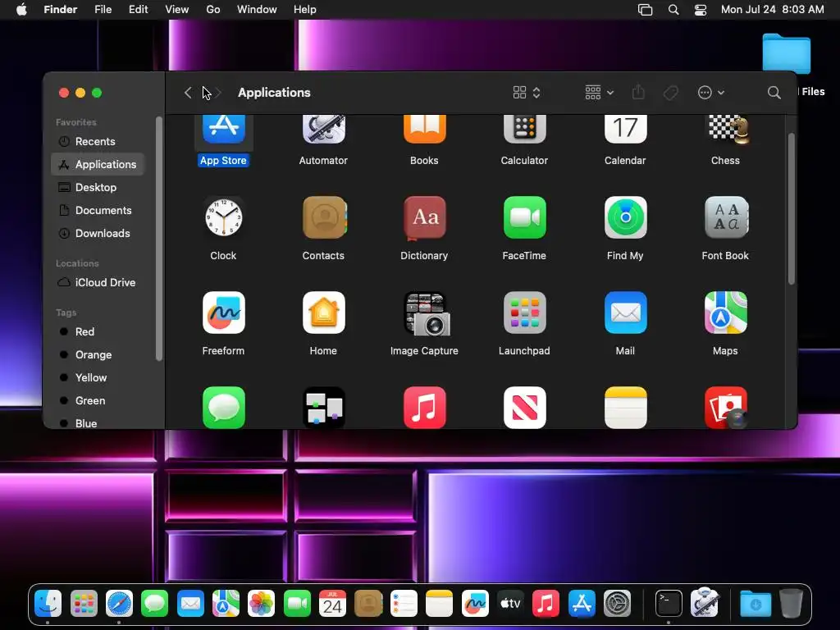Viewport: 840px width, 630px height.
Task: Select the blue folder on the desktop
Action: (787, 53)
